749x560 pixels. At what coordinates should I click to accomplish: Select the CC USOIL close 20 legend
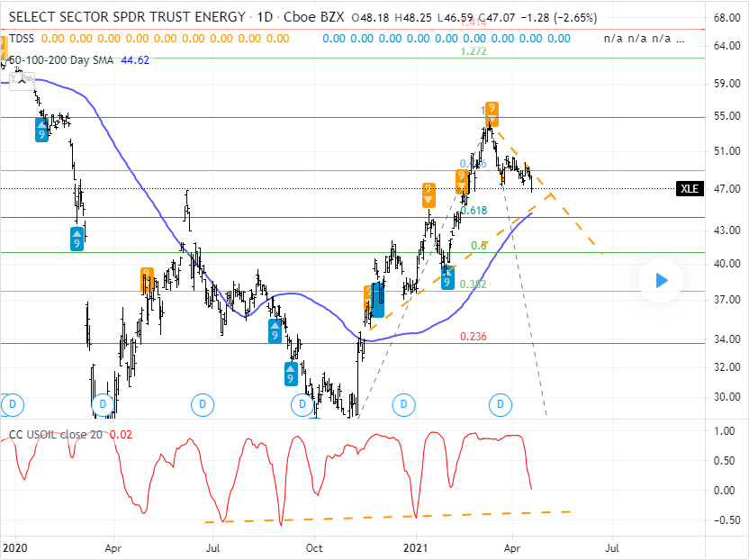click(56, 434)
